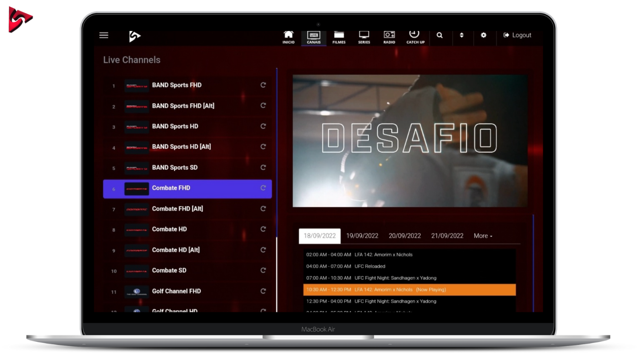637x364 pixels.
Task: Reload the BAND Sports FHD channel
Action: point(263,85)
